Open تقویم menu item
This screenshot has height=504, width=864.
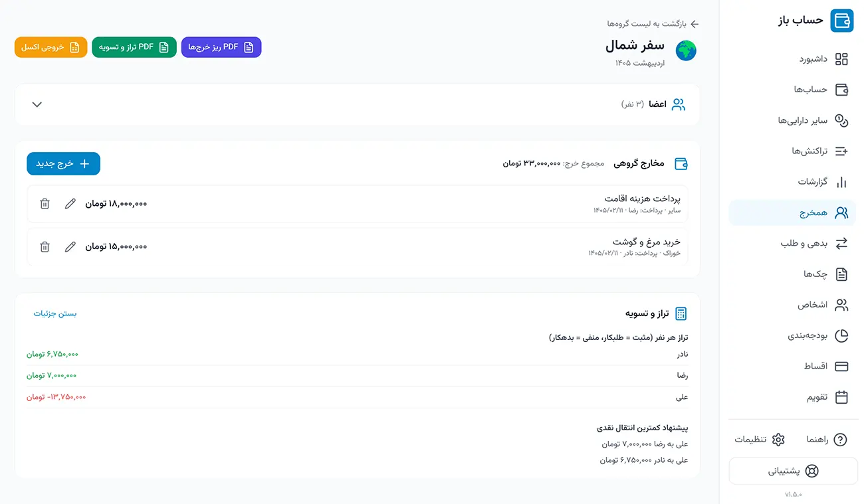click(792, 397)
